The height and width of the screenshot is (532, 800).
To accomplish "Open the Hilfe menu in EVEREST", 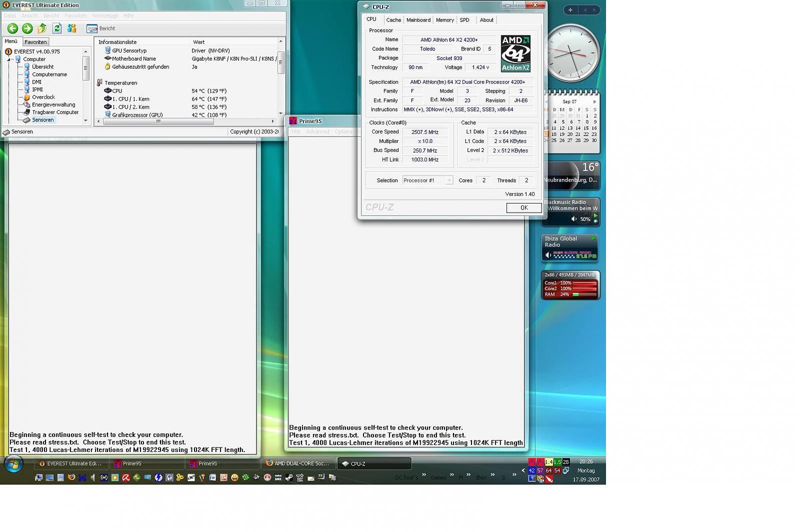I will pyautogui.click(x=128, y=15).
